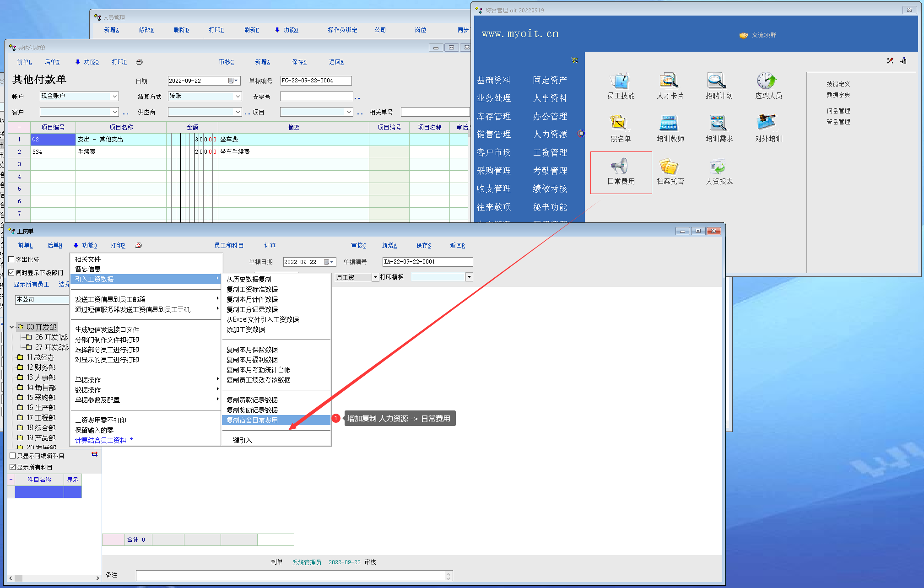The width and height of the screenshot is (924, 588).
Task: Open the 黑名单 icon
Action: tap(619, 124)
